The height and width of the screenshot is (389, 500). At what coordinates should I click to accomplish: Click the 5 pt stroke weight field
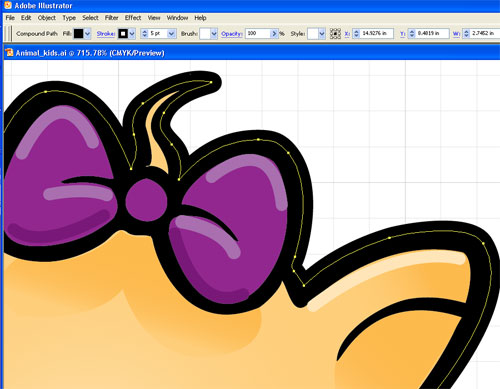tap(158, 33)
